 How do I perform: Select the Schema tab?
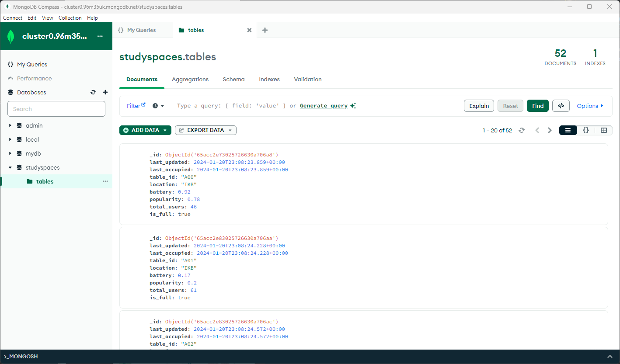(x=233, y=80)
